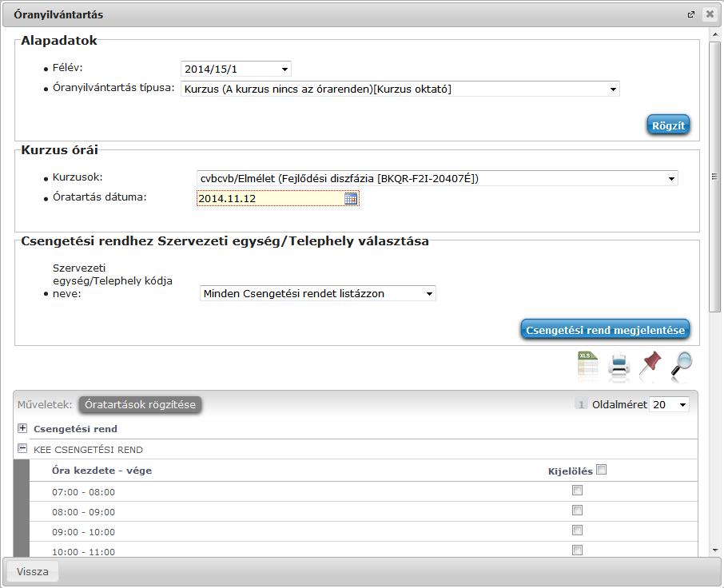Open the Oldalméret page size dropdown

tap(669, 405)
